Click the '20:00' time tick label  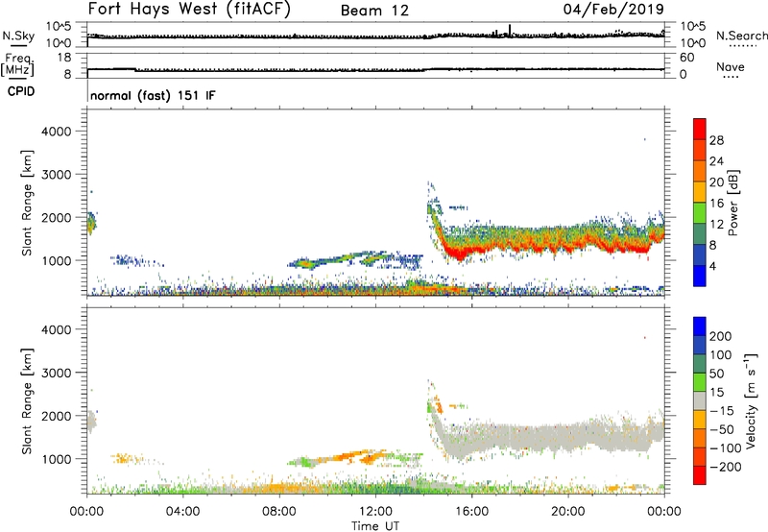pos(568,512)
